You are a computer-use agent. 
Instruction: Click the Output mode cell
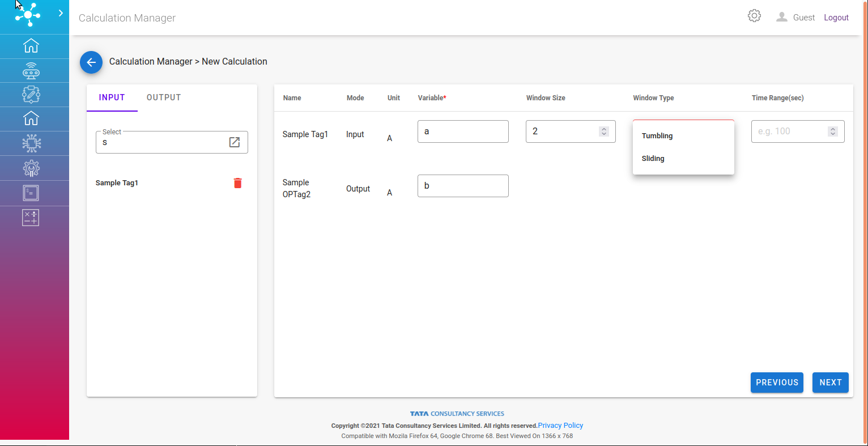[x=358, y=189]
